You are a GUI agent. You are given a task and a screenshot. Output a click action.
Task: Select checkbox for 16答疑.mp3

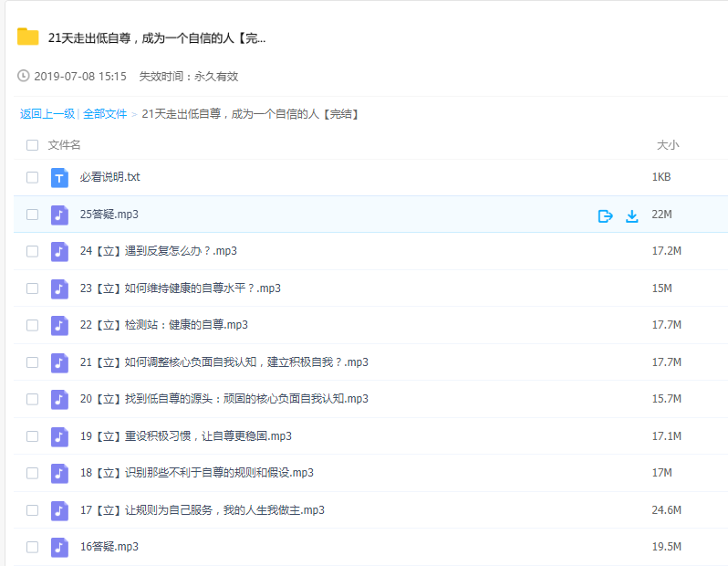33,547
